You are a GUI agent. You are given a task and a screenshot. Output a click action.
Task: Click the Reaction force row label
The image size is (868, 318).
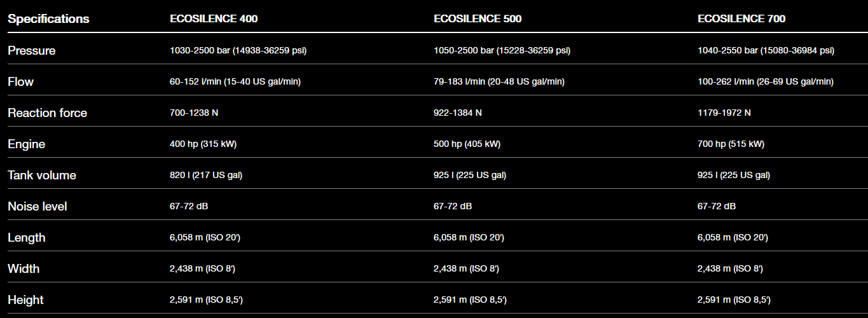click(48, 113)
